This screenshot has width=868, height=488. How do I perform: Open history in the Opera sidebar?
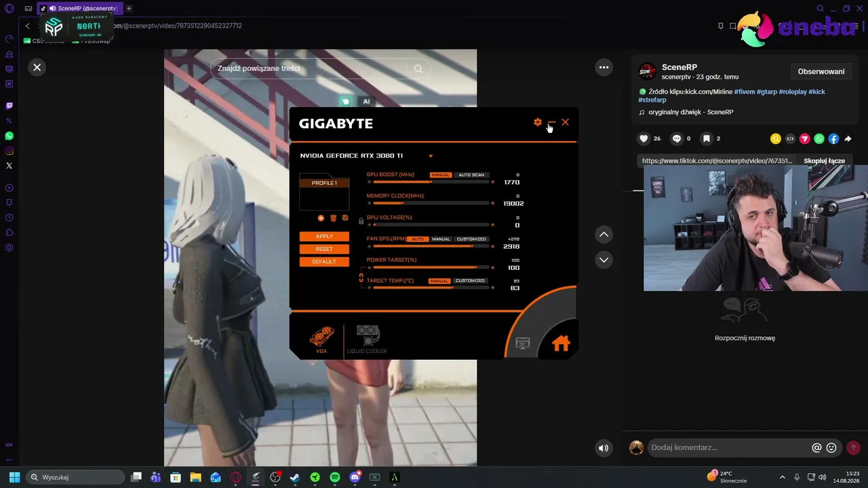pos(9,218)
